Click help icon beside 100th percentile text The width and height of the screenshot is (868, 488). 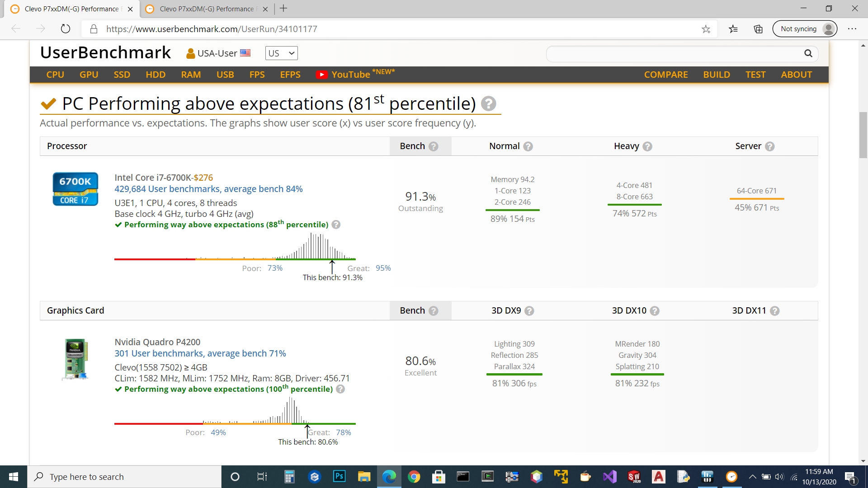click(340, 389)
